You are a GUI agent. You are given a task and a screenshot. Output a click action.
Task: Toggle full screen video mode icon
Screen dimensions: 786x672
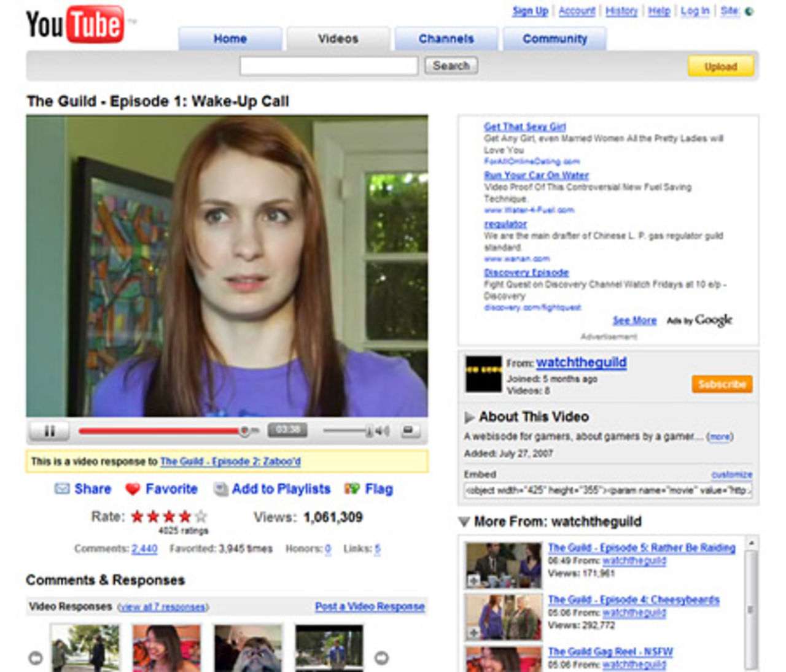(x=410, y=431)
